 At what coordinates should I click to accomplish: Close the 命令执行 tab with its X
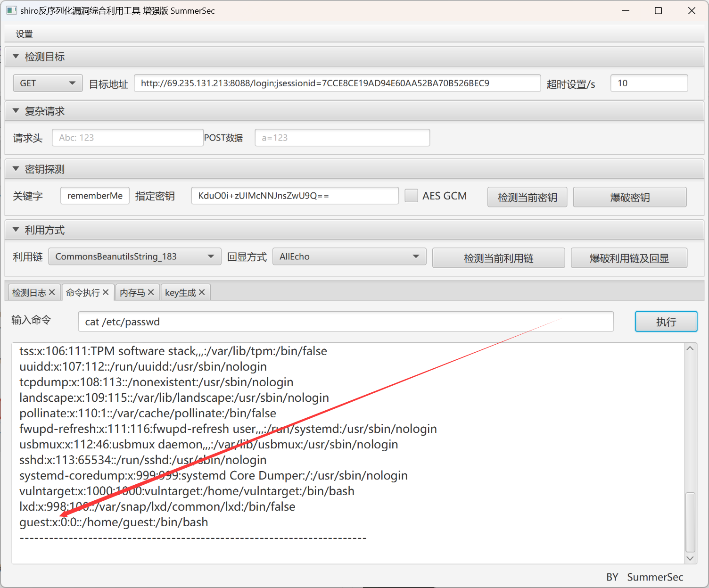[x=106, y=292]
